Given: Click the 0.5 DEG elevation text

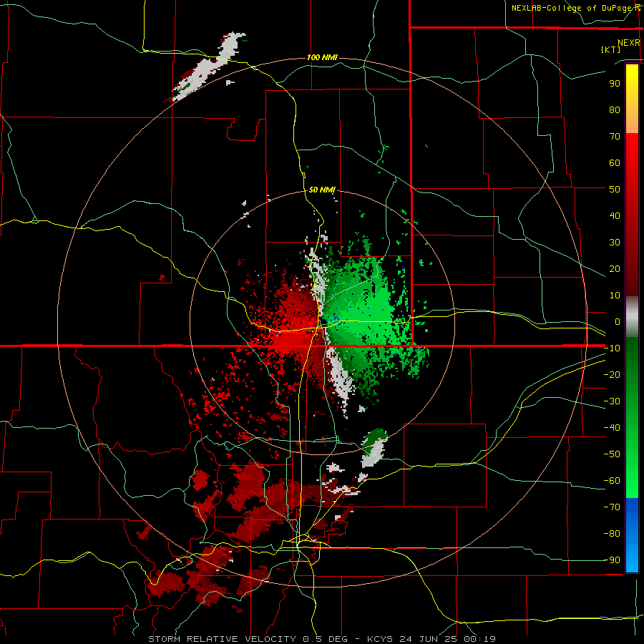Looking at the screenshot, I should [x=326, y=639].
